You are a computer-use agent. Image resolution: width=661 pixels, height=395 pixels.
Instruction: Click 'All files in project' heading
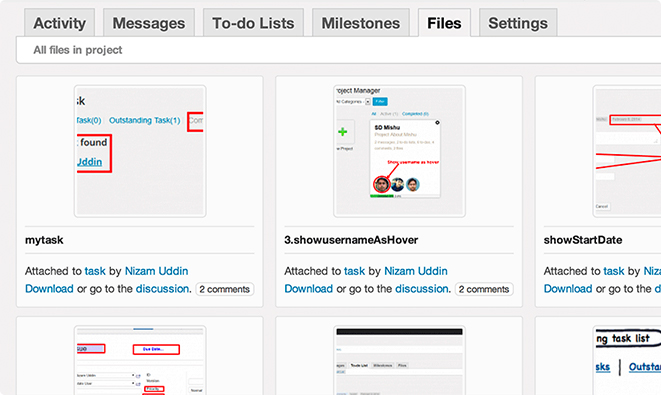pyautogui.click(x=78, y=50)
